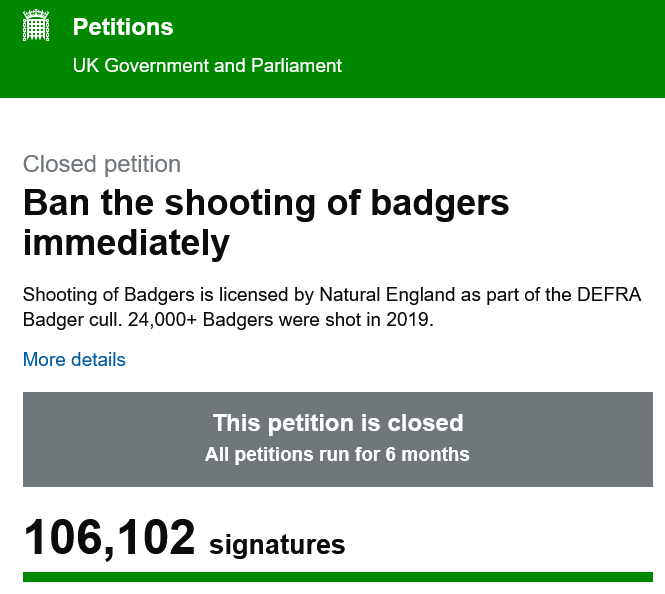
Task: Click the Natural England mention in description
Action: [382, 295]
